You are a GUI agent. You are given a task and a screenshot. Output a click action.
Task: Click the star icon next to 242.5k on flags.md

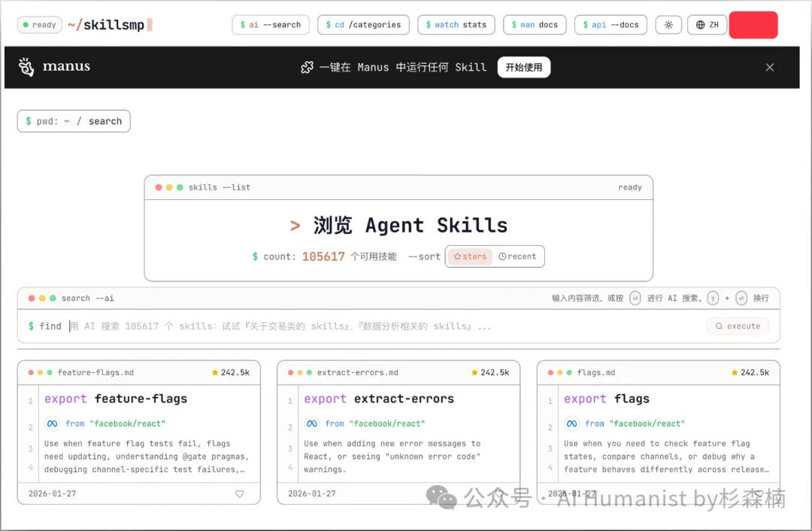click(x=733, y=371)
